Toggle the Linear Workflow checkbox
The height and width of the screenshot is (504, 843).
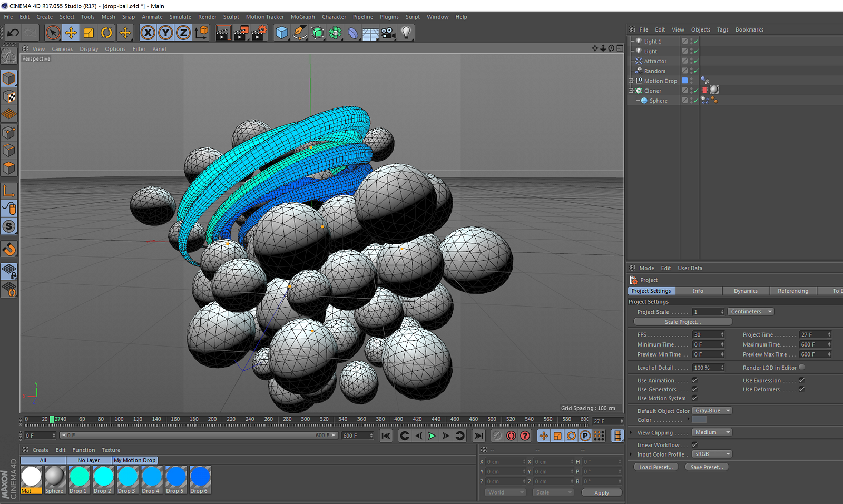click(694, 445)
